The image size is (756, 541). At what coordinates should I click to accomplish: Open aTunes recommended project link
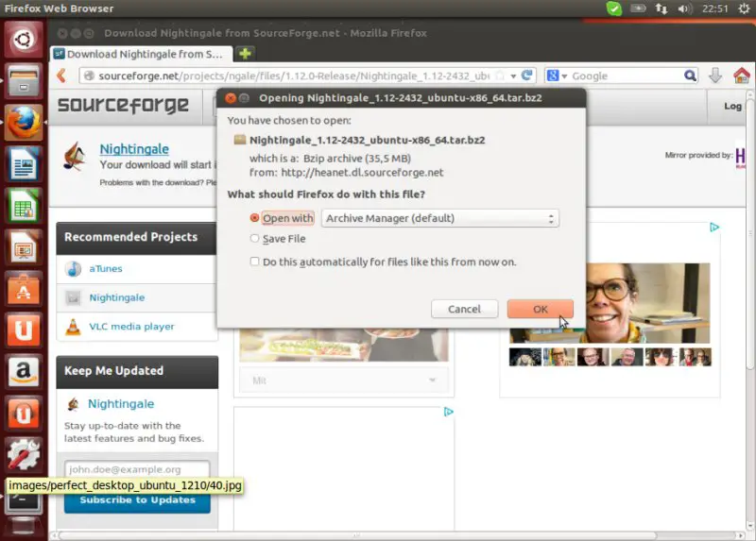coord(106,268)
